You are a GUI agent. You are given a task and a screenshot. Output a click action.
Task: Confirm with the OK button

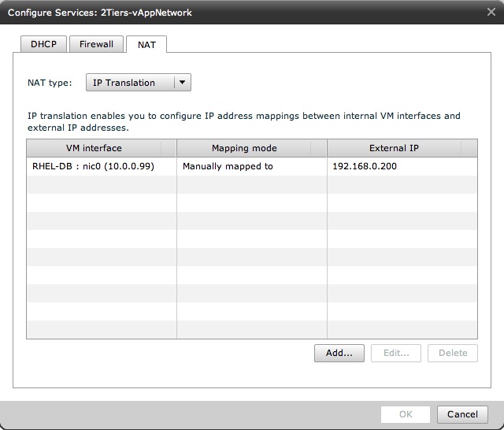pos(406,414)
